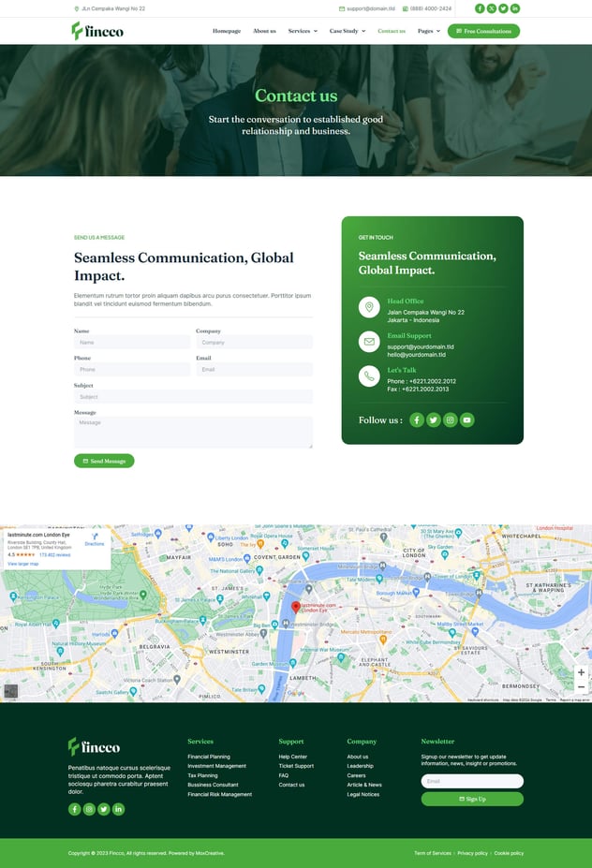Open Term of Services link
592x868 pixels.
coord(433,853)
